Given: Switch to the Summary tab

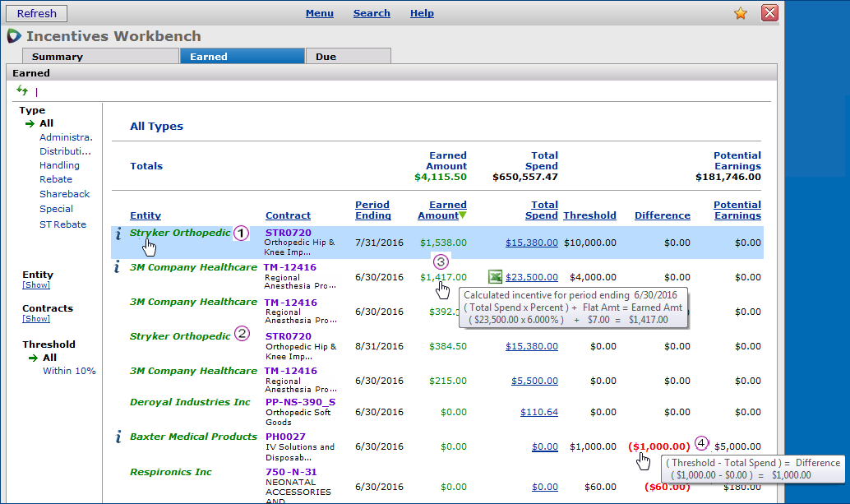Looking at the screenshot, I should coord(58,57).
